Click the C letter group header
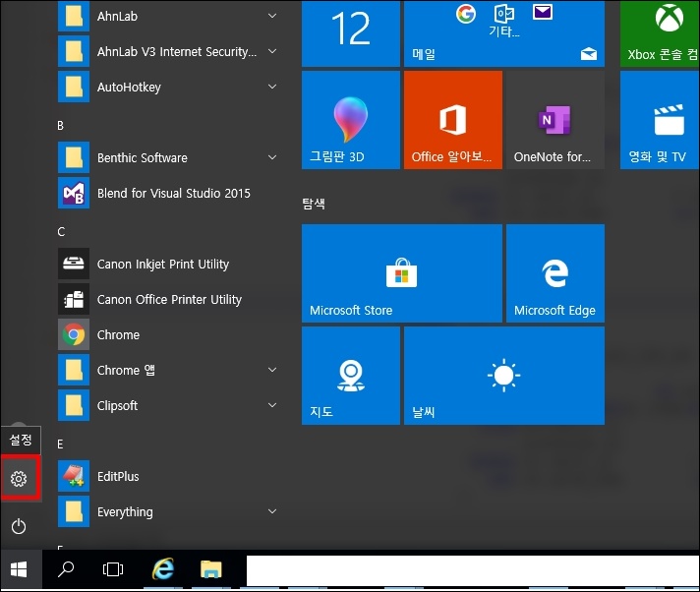 point(61,232)
